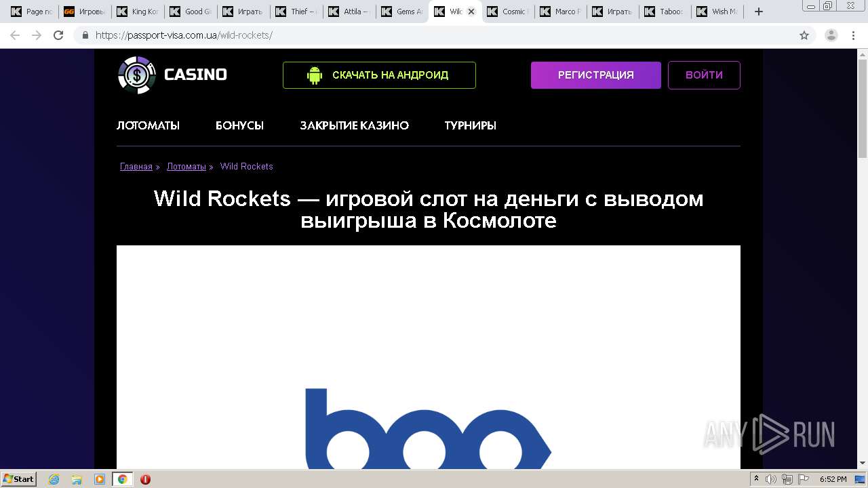Switch to the Attila tab
Screen dimensions: 868x488
349,12
